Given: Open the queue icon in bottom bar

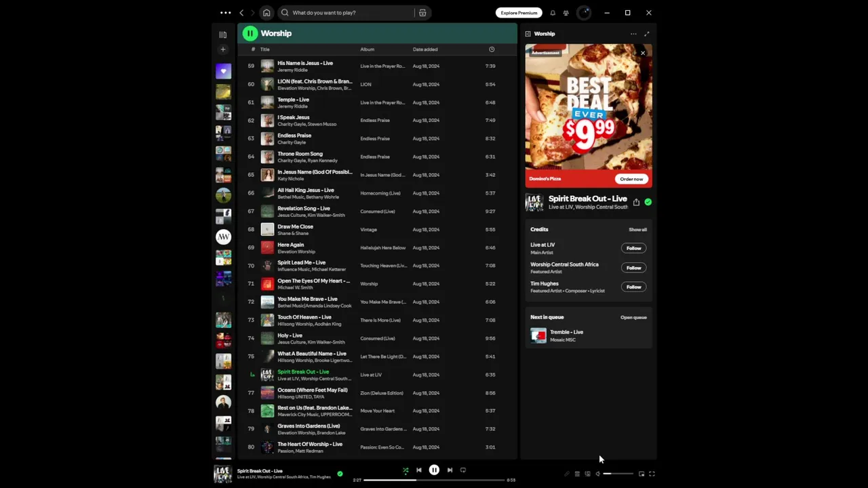Looking at the screenshot, I should coord(577,474).
